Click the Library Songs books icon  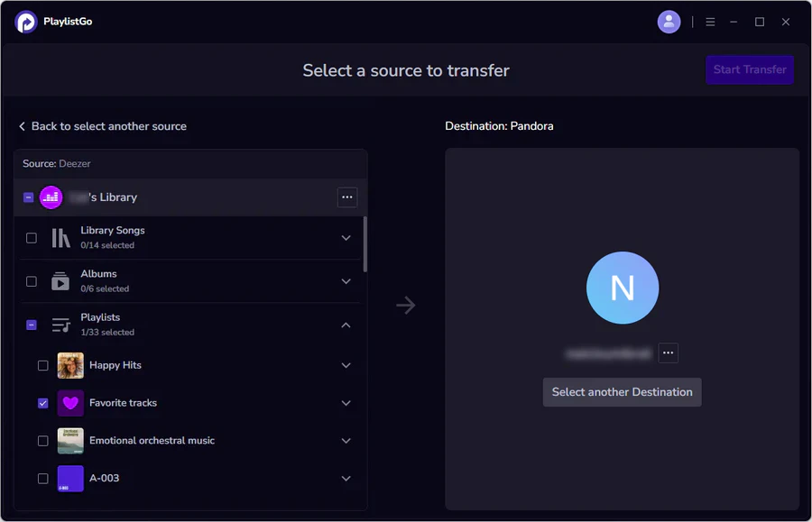pos(60,238)
